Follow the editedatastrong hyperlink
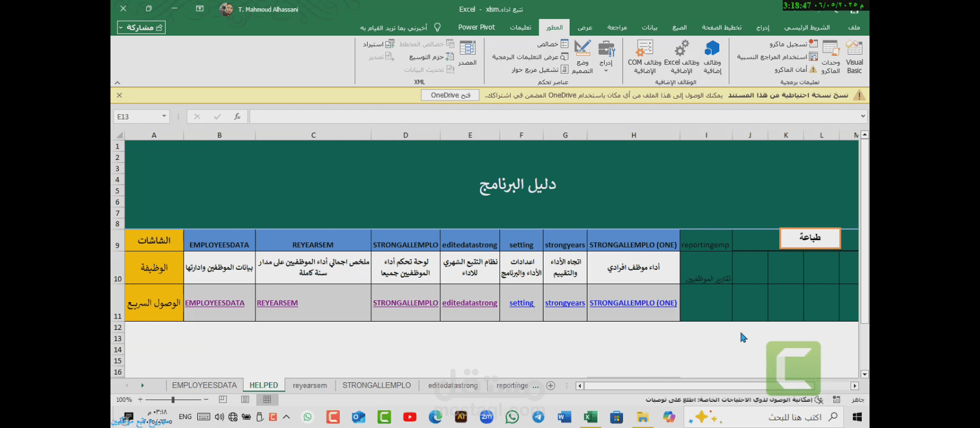980x428 pixels. [470, 303]
